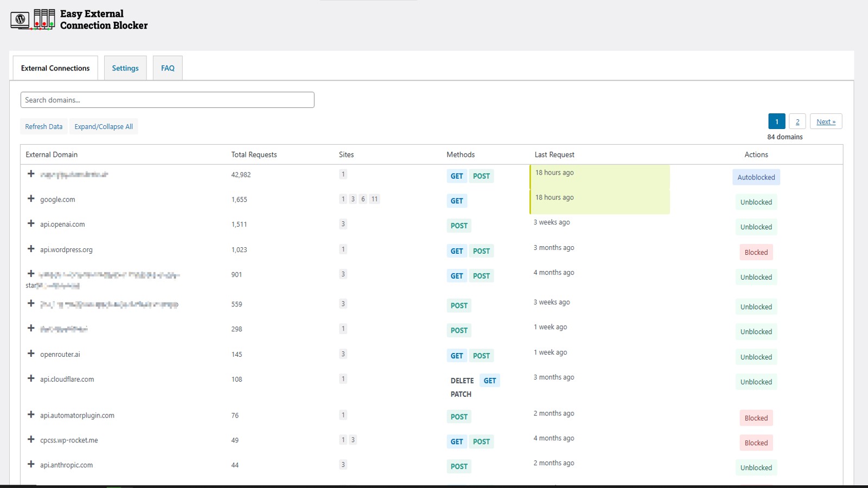Toggle Unblocked status for google.com

coord(756,202)
